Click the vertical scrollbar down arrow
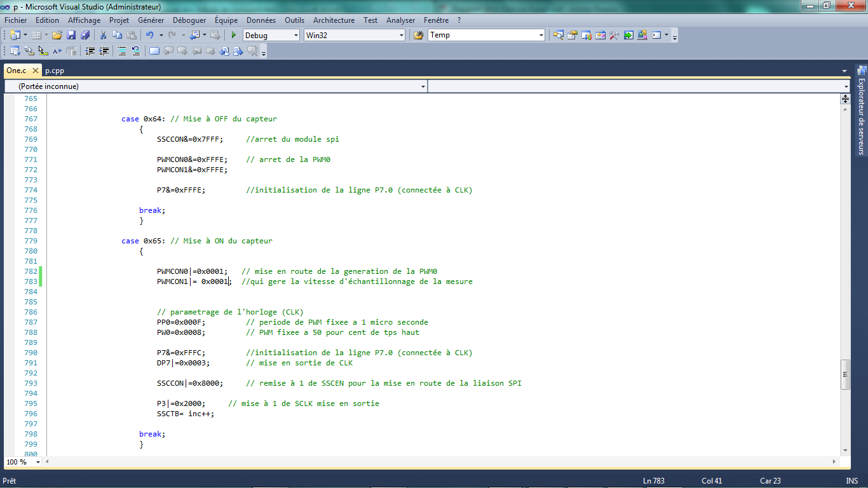The height and width of the screenshot is (488, 868). (845, 450)
